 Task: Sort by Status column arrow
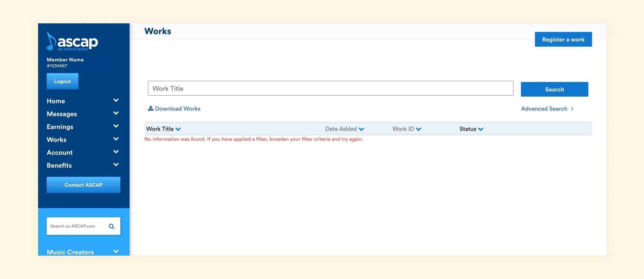coord(480,129)
